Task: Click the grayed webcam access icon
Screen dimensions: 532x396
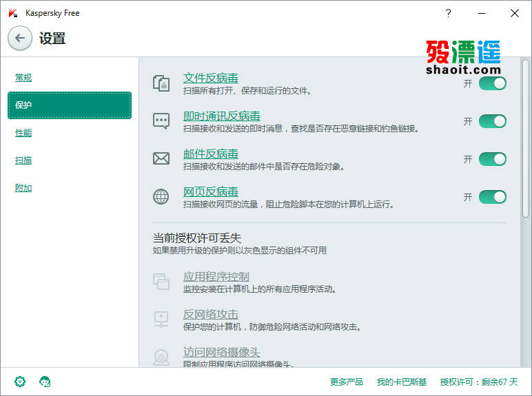Action: (161, 357)
